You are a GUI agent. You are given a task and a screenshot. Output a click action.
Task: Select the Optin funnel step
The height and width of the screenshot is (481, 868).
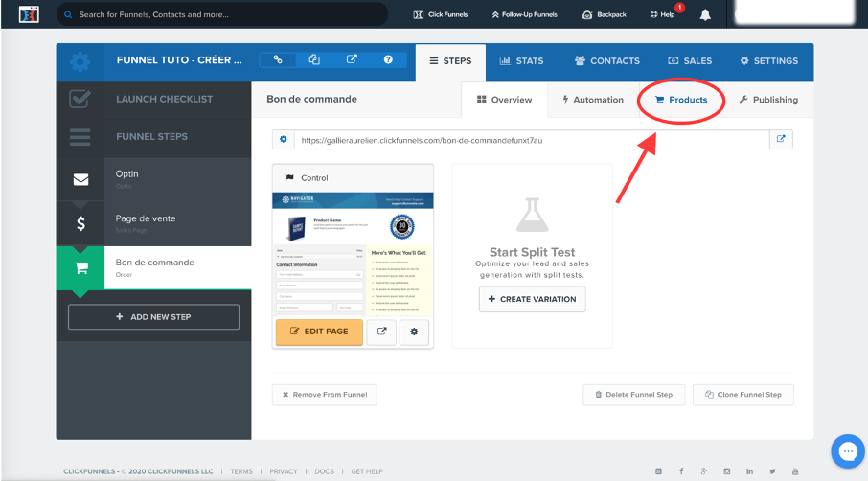pyautogui.click(x=177, y=179)
